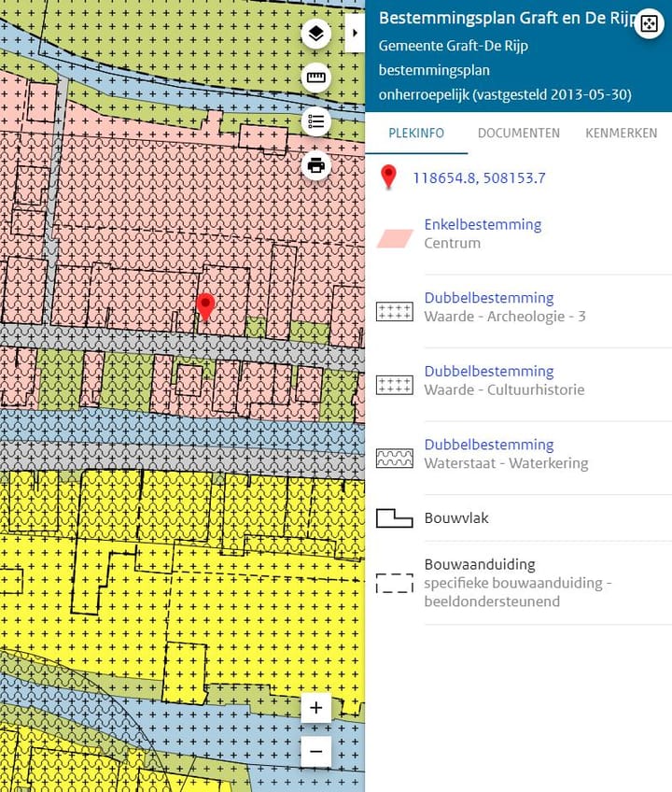
Task: Open Dubbelbestemming Waarde - Cultuurhistorie
Action: (489, 371)
